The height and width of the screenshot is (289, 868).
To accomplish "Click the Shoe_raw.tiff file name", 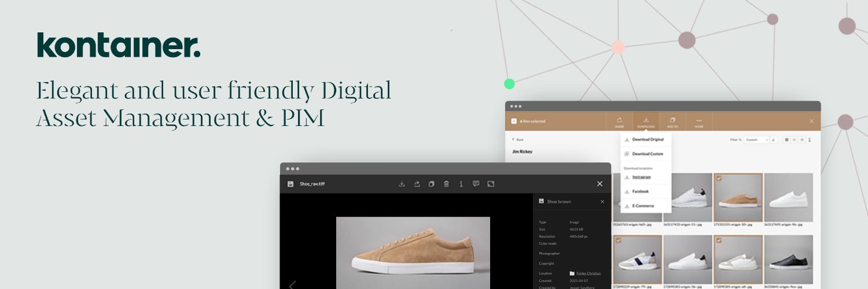I will click(x=312, y=184).
